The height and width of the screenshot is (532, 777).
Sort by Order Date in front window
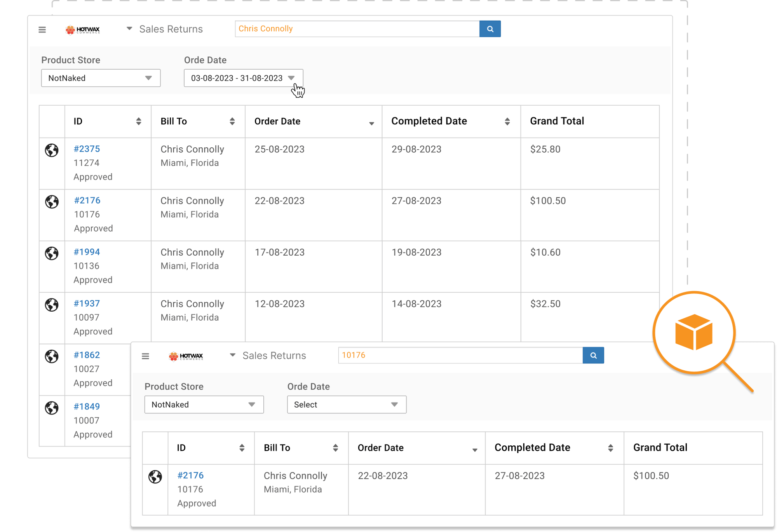pos(475,450)
